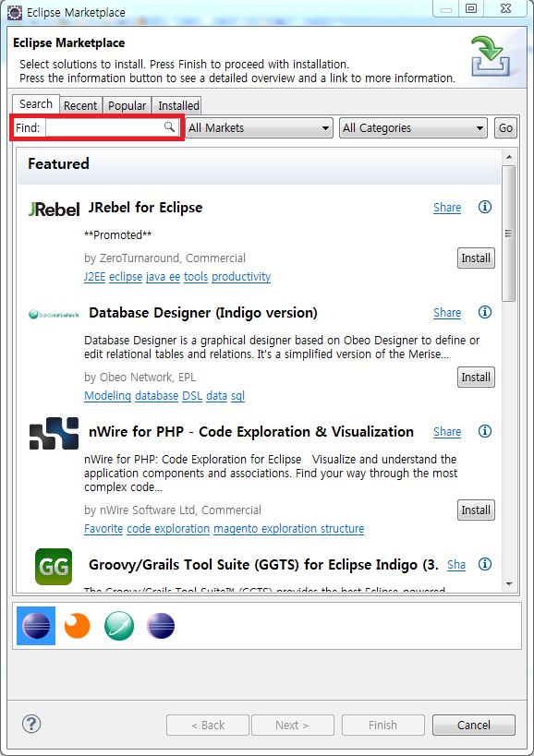Image resolution: width=534 pixels, height=756 pixels.
Task: Click the Groovy/Grails Tool Suite title
Action: pyautogui.click(x=263, y=565)
